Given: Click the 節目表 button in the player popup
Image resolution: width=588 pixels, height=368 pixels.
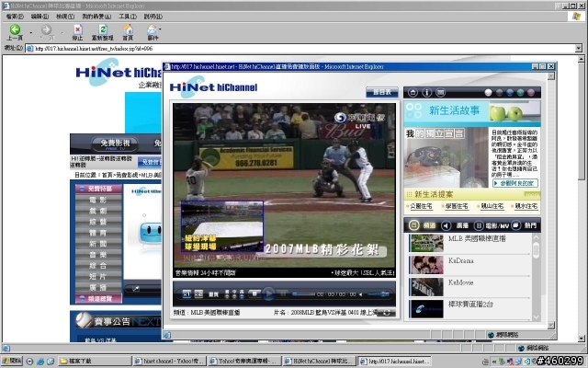Looking at the screenshot, I should (x=382, y=92).
